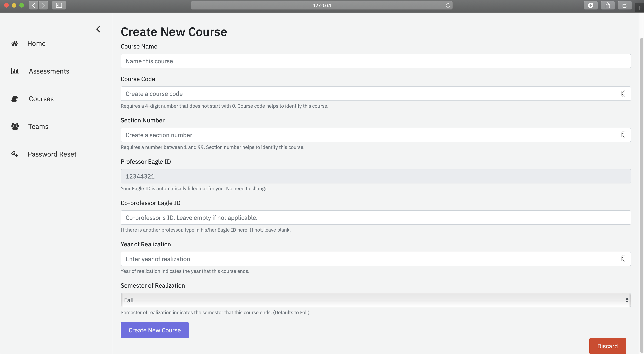Click the Course Code stepper arrows
Image resolution: width=644 pixels, height=354 pixels.
pyautogui.click(x=623, y=94)
